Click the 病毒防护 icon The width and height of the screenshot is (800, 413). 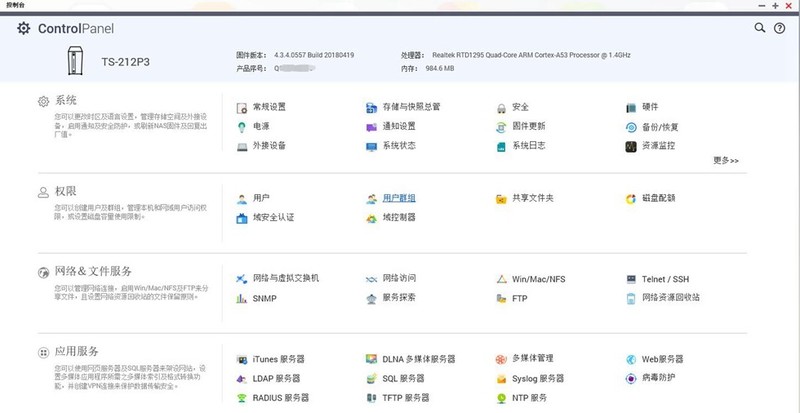[x=631, y=379]
